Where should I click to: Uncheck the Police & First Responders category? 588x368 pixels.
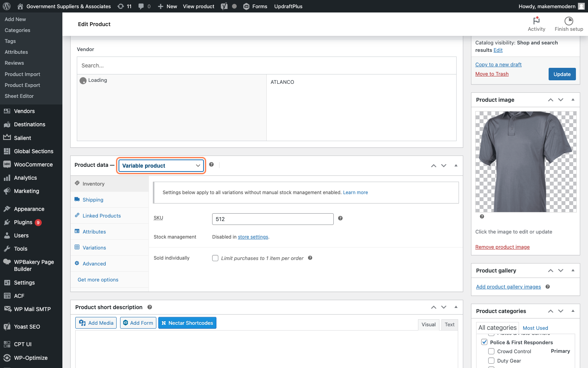click(484, 342)
